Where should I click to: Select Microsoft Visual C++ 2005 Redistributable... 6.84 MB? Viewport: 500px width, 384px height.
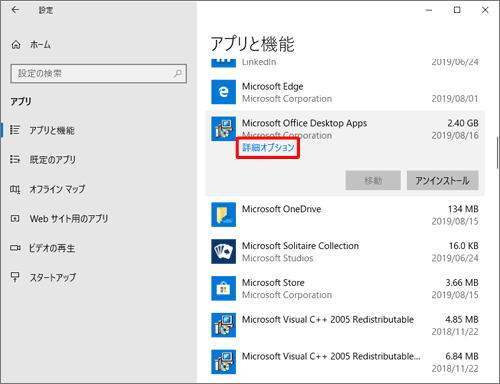pyautogui.click(x=345, y=362)
